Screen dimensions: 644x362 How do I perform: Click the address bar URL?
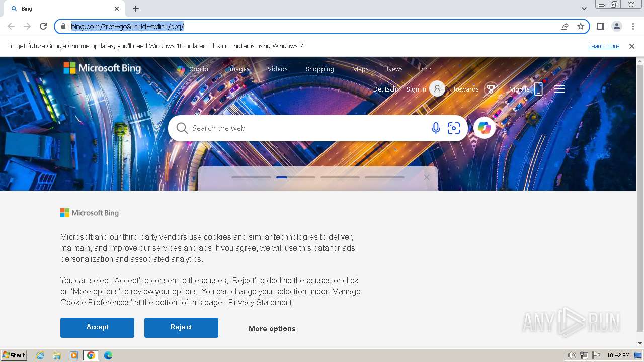[x=127, y=26]
